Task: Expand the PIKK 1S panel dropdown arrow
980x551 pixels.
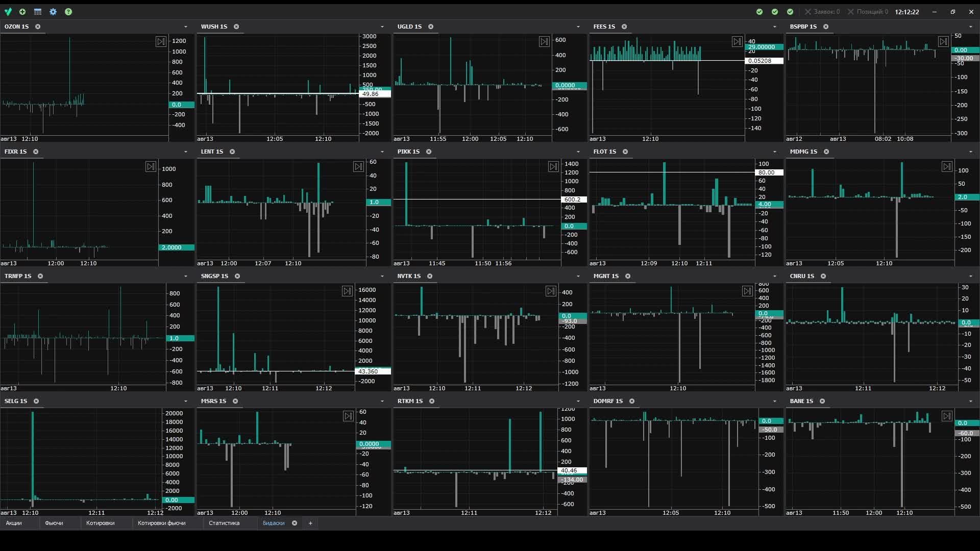Action: pos(578,152)
